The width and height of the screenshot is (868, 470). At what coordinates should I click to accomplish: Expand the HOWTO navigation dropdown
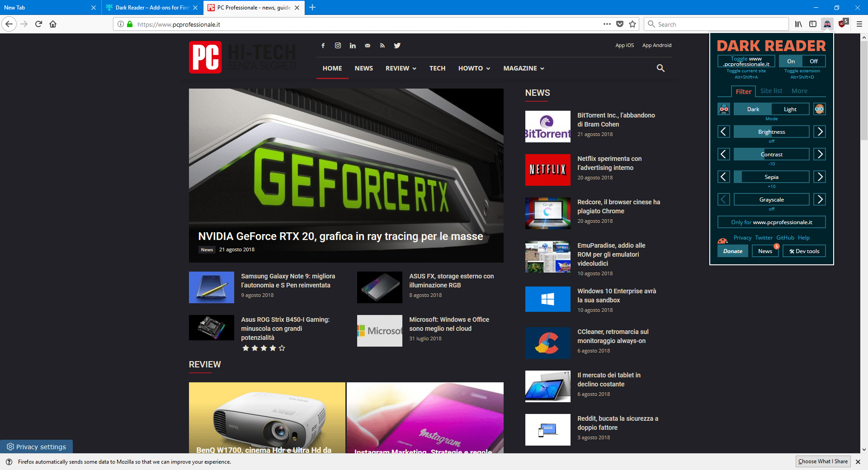tap(474, 68)
